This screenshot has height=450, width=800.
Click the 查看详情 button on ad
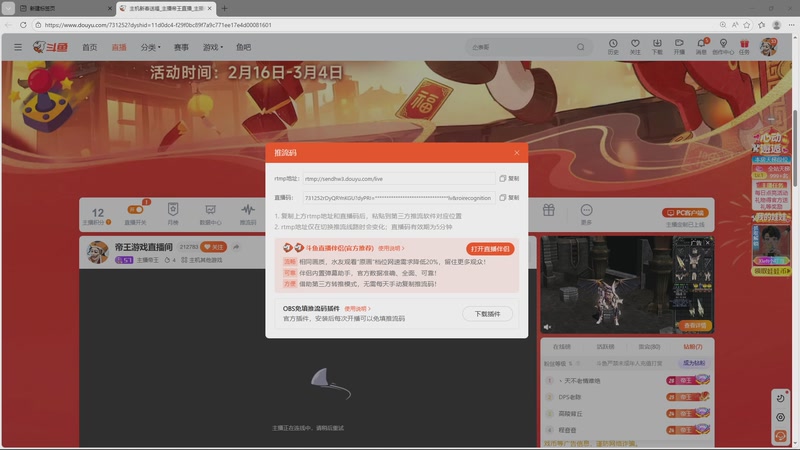(695, 325)
